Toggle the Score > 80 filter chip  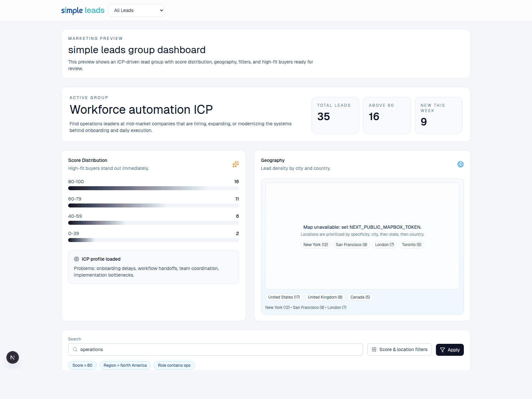coord(82,365)
